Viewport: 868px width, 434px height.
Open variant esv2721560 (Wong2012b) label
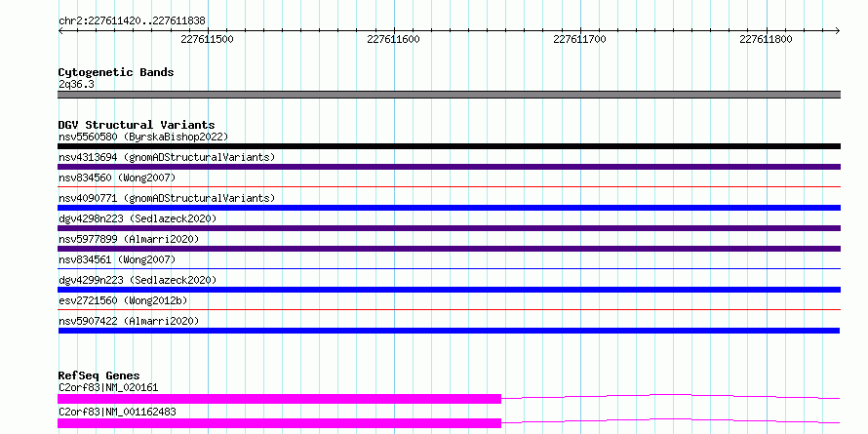coord(123,300)
